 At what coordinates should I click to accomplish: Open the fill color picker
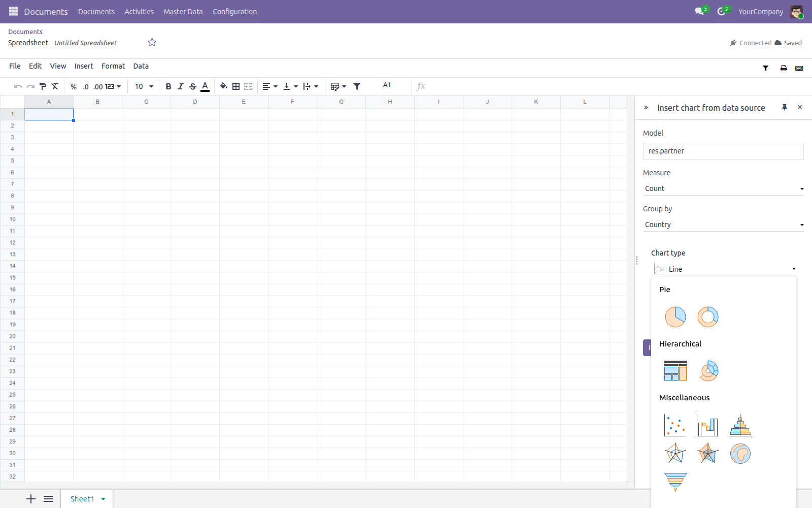tap(223, 86)
